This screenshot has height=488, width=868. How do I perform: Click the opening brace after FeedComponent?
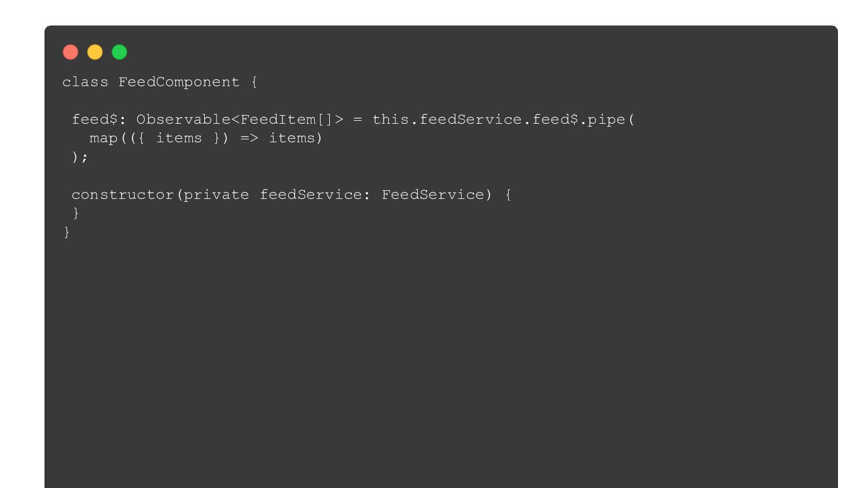pos(254,82)
